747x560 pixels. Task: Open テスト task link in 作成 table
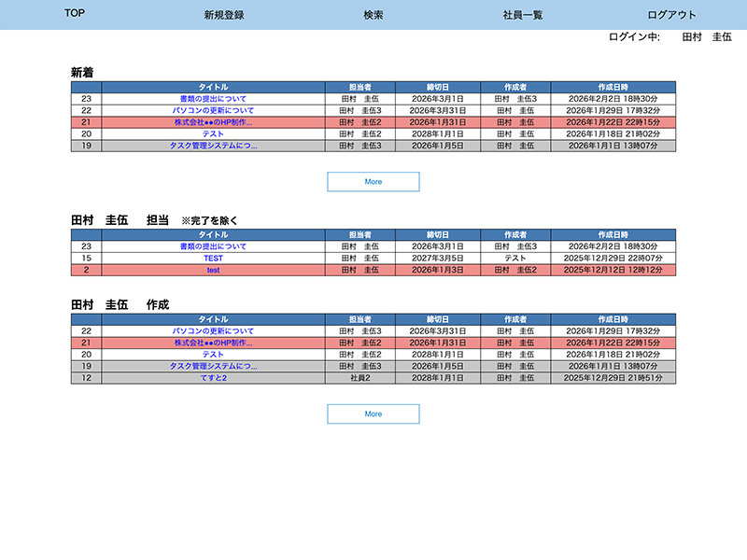click(213, 355)
